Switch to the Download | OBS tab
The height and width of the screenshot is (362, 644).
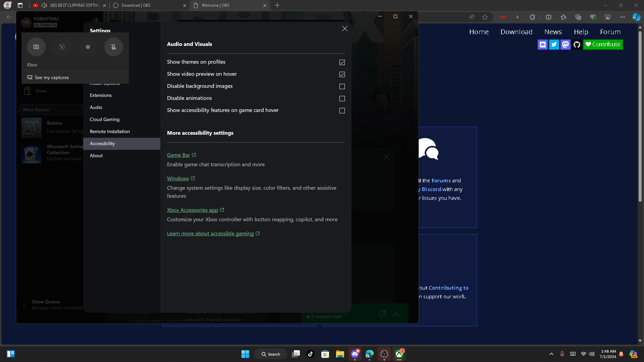[x=149, y=5]
